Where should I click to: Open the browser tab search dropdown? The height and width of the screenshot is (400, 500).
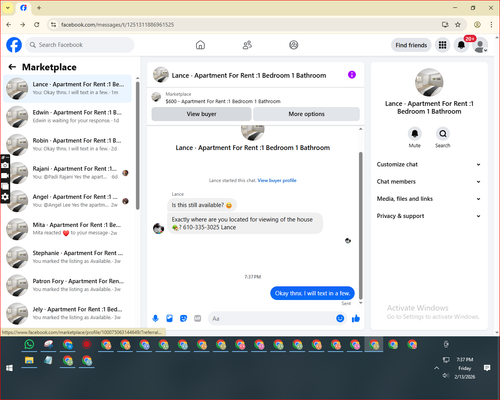coord(8,8)
